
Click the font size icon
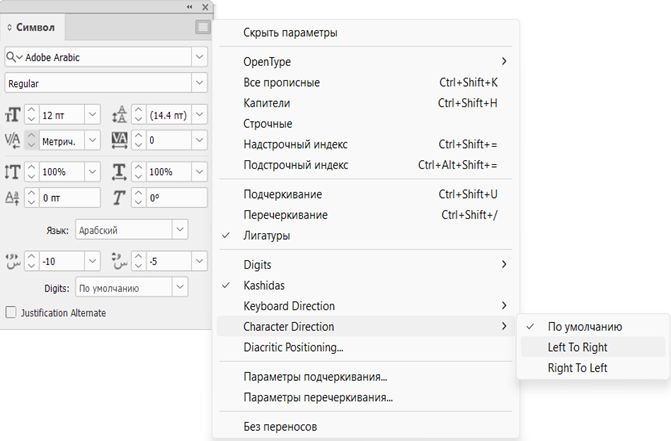(x=12, y=115)
